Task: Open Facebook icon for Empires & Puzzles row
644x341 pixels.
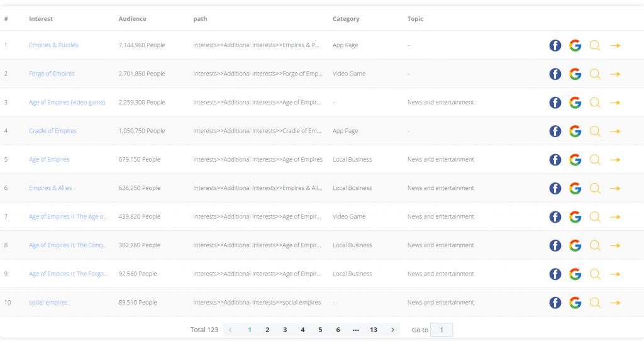Action: click(555, 45)
